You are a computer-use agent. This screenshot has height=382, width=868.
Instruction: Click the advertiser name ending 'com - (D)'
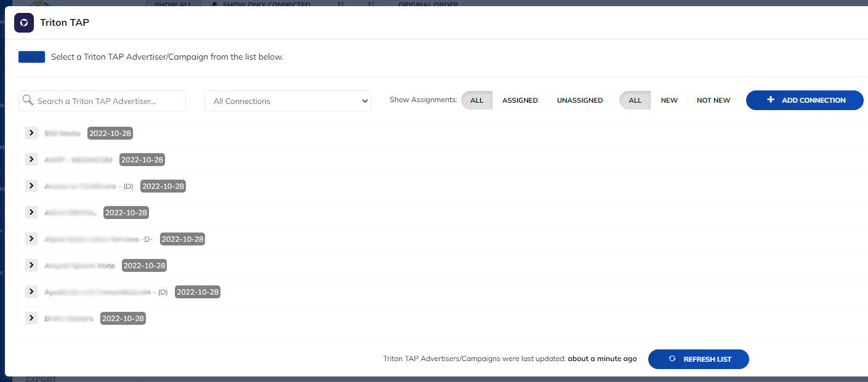pos(106,292)
